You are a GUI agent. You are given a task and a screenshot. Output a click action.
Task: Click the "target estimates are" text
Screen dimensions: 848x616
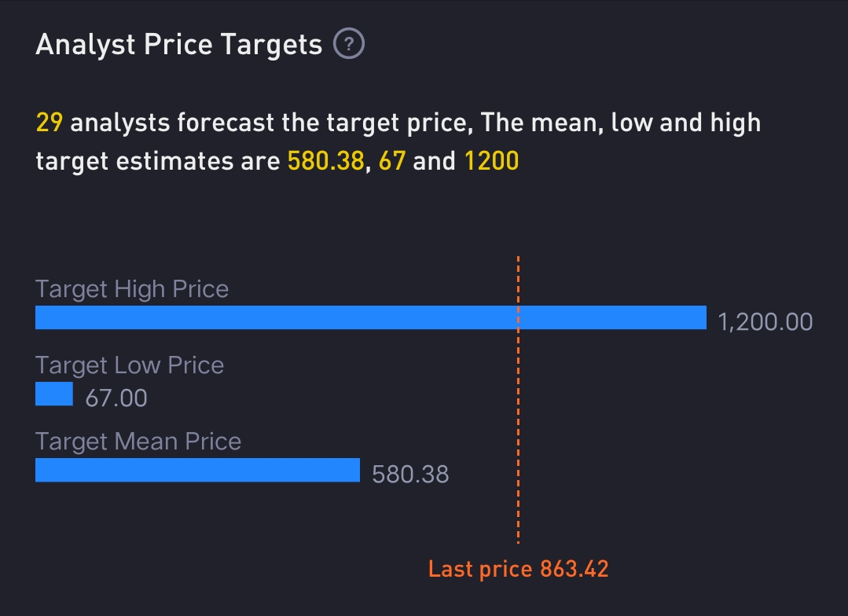coord(157,161)
